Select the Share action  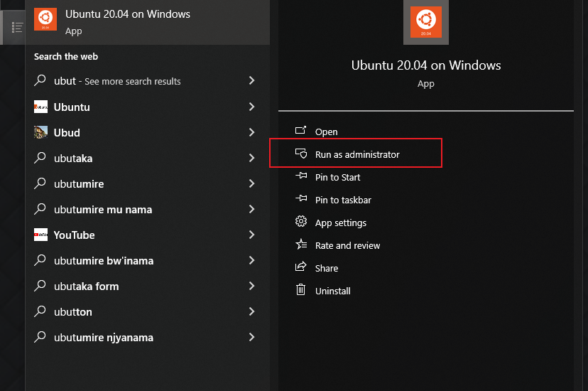pyautogui.click(x=327, y=268)
